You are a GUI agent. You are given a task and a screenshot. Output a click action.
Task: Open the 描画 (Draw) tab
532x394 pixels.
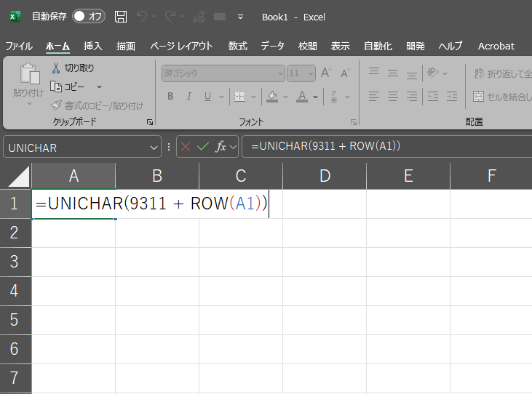[x=126, y=46]
